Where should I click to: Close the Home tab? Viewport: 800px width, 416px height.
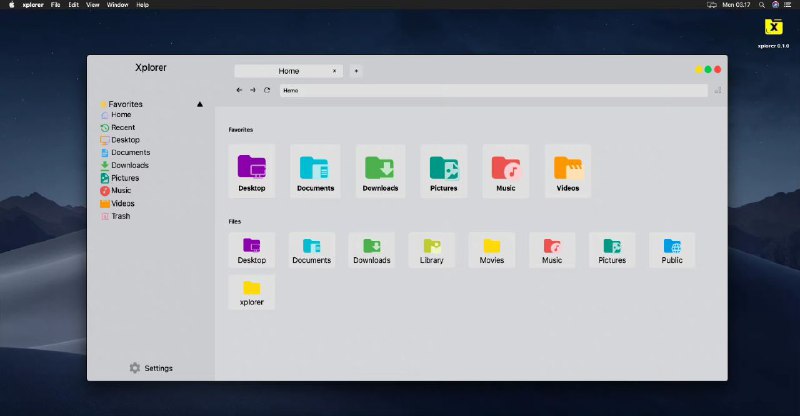(334, 71)
